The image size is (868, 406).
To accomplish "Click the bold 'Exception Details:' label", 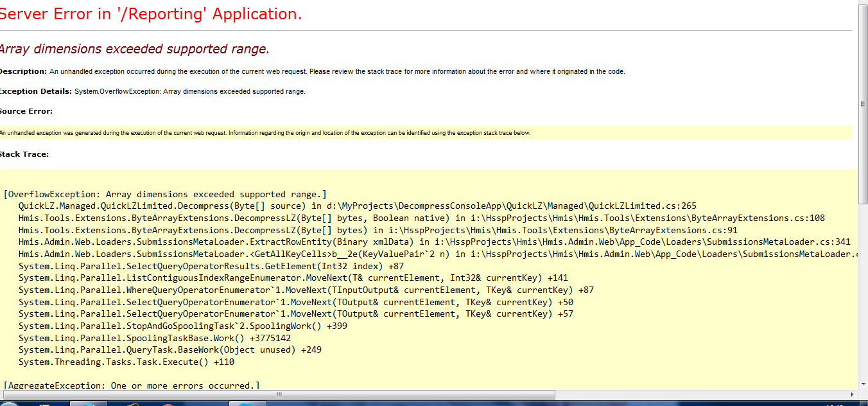I will 35,91.
